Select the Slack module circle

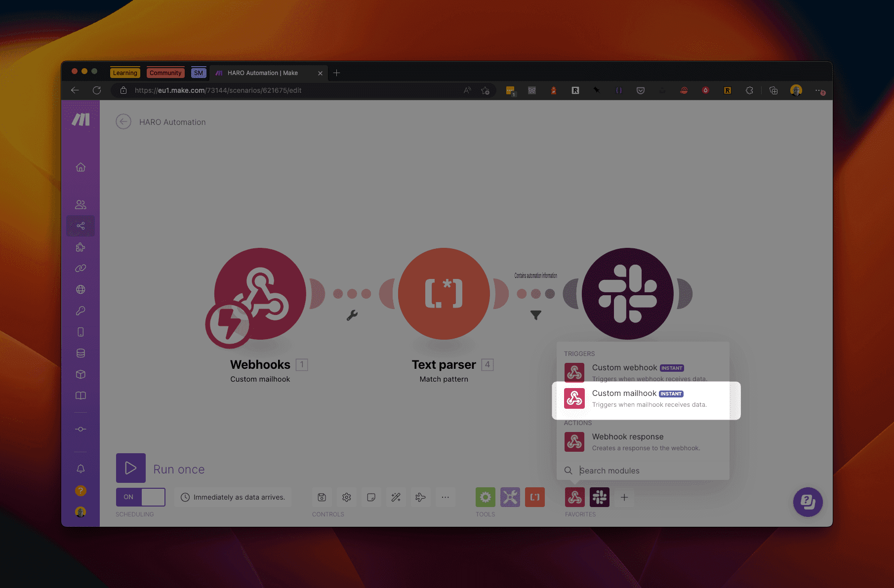click(628, 294)
